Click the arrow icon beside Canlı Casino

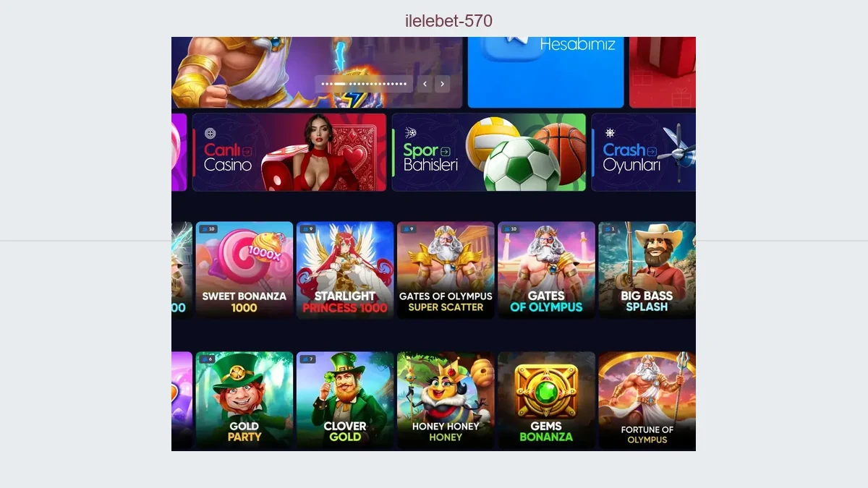248,152
